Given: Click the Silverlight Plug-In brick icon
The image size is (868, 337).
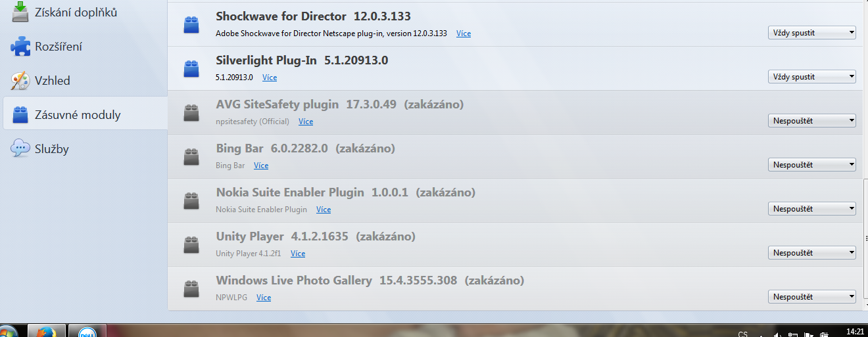Looking at the screenshot, I should point(191,68).
